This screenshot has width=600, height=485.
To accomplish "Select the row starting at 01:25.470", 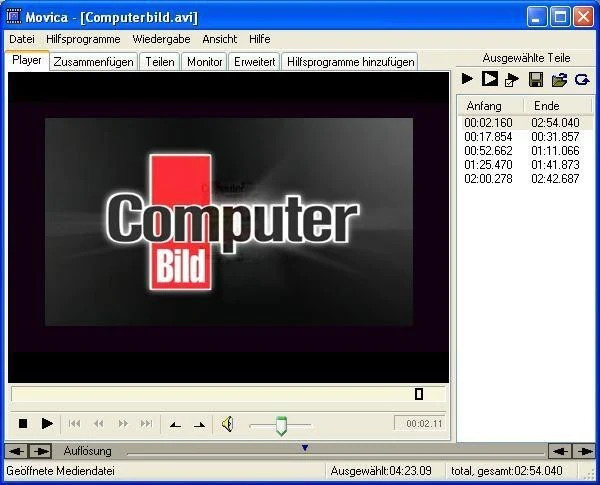I will tap(525, 165).
